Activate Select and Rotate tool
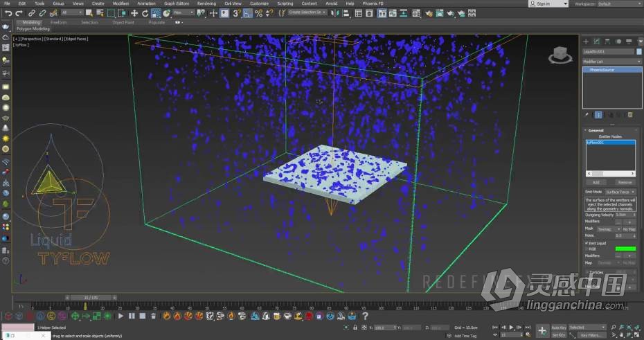The image size is (644, 340). pos(145,14)
